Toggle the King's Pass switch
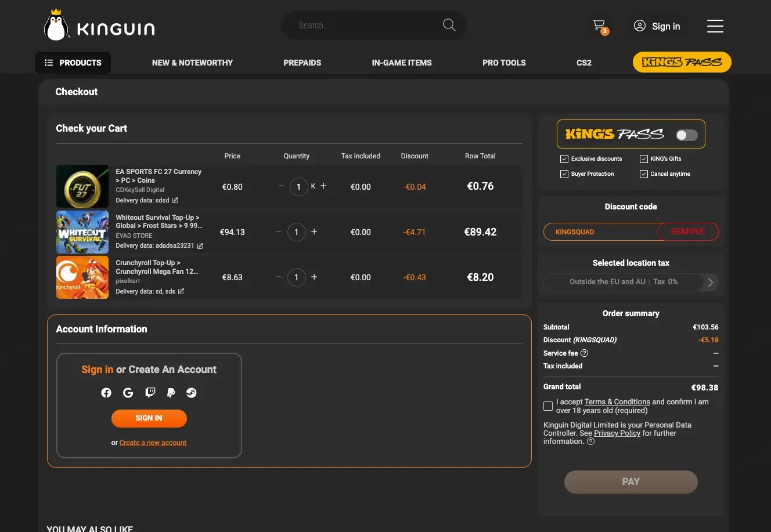The width and height of the screenshot is (771, 532). (687, 135)
